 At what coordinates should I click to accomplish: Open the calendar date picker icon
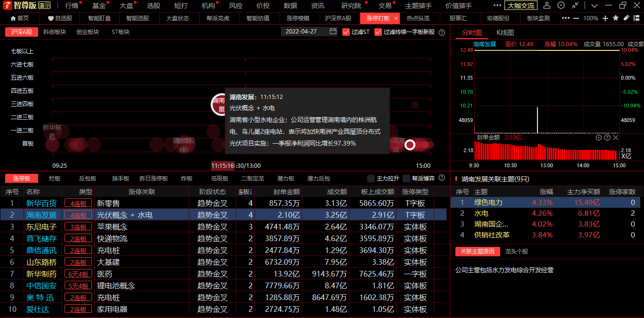(x=333, y=32)
